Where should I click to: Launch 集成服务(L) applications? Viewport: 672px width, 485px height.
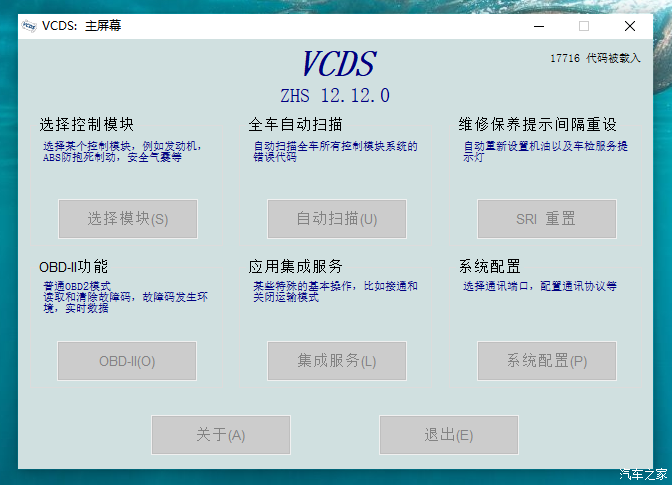(x=337, y=361)
